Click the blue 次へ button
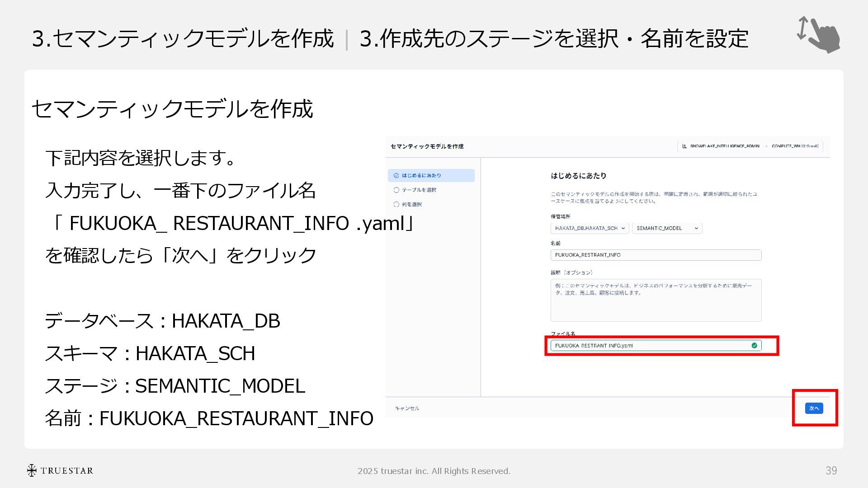 coord(814,408)
